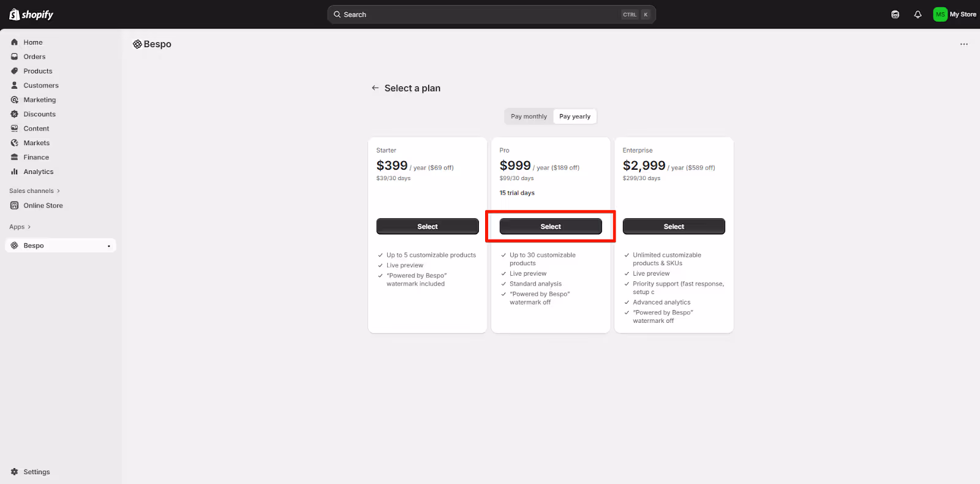Click '$299/30 days' text in Enterprise
The height and width of the screenshot is (484, 980).
point(641,178)
